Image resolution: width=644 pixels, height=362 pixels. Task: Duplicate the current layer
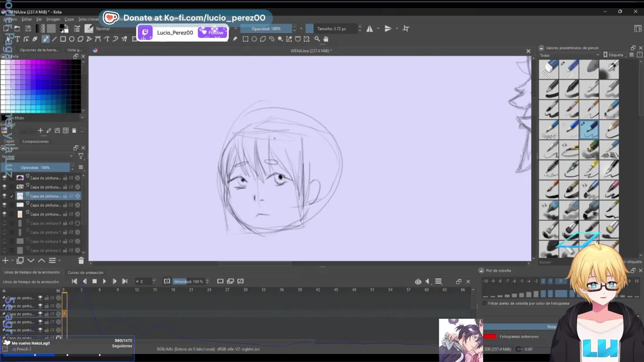(20, 260)
